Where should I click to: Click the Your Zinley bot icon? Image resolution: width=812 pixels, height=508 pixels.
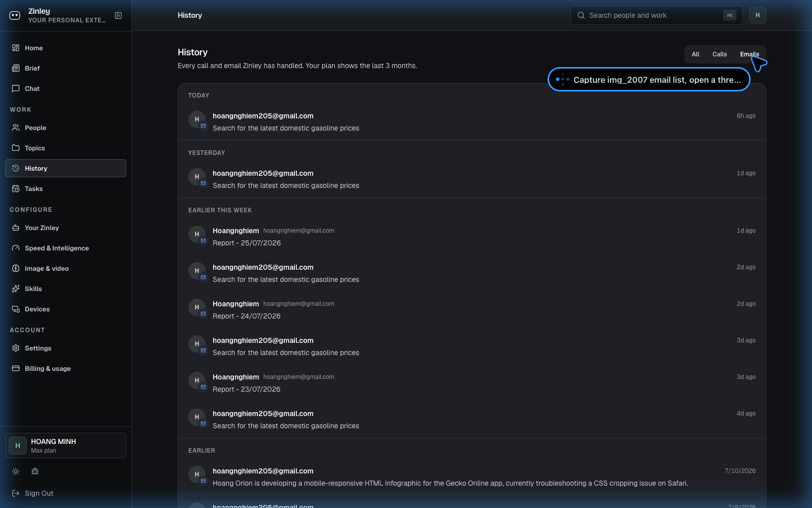click(x=16, y=228)
